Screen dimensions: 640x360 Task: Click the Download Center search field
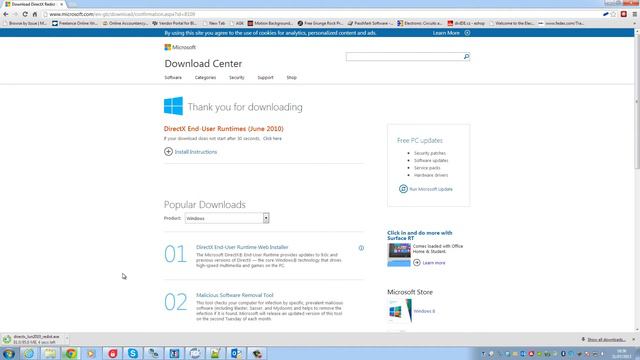(x=404, y=56)
